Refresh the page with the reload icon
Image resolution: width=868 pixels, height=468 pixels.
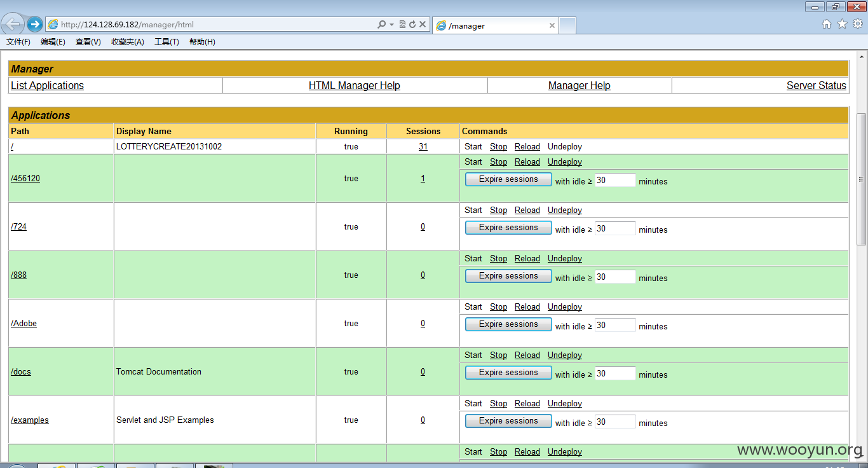(x=412, y=25)
